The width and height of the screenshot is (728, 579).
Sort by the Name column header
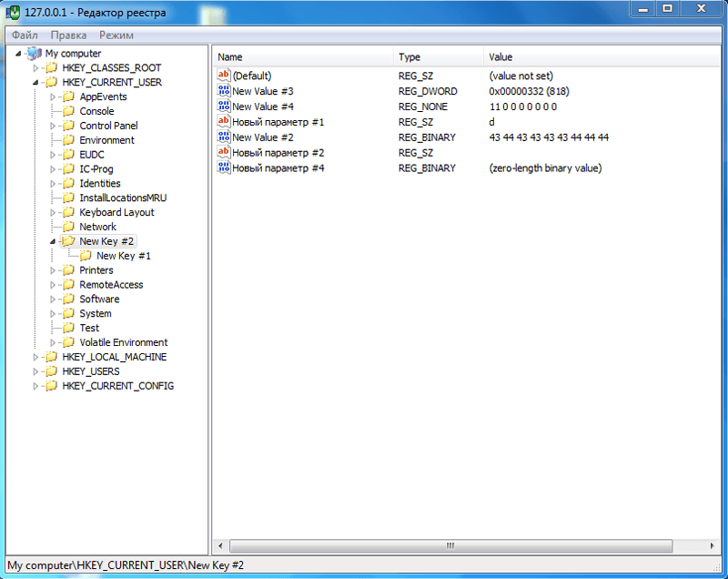pyautogui.click(x=303, y=57)
